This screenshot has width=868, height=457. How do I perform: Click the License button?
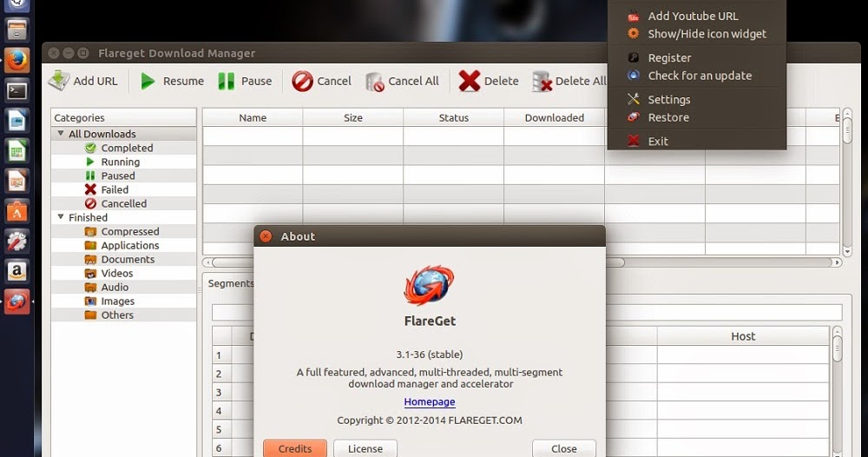(x=365, y=448)
